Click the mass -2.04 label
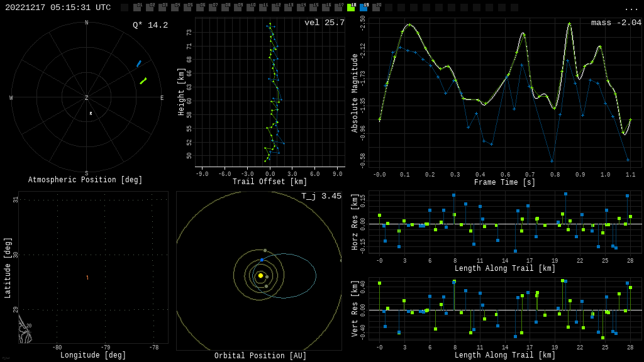This screenshot has width=644, height=362. (616, 23)
